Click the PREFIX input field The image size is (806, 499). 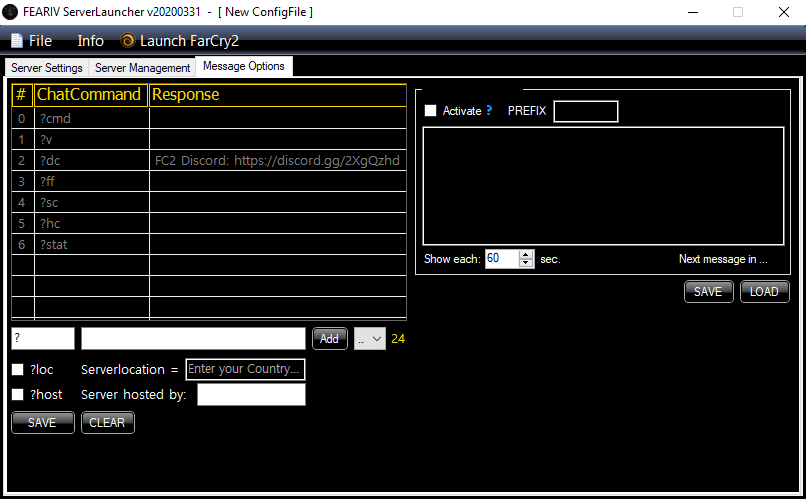click(586, 111)
